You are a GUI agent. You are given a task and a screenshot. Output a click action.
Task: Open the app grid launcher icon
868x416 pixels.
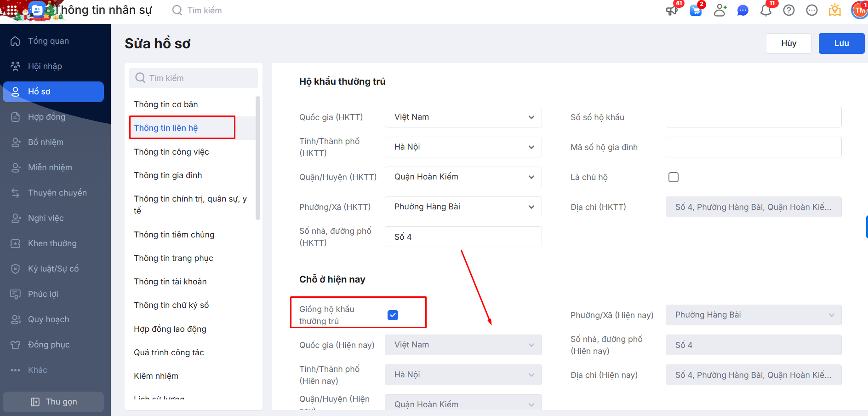12,11
